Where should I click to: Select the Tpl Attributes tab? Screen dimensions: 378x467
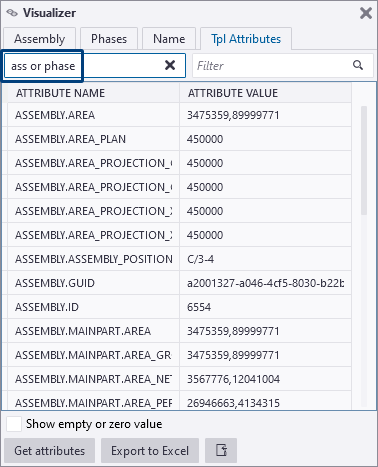pos(246,39)
